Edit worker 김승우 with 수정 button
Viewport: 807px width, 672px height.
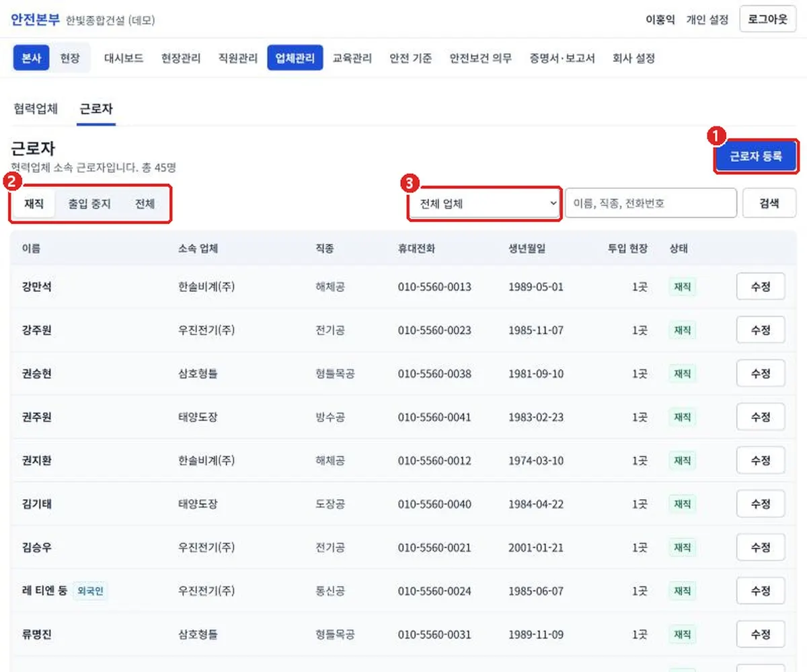[x=761, y=548]
